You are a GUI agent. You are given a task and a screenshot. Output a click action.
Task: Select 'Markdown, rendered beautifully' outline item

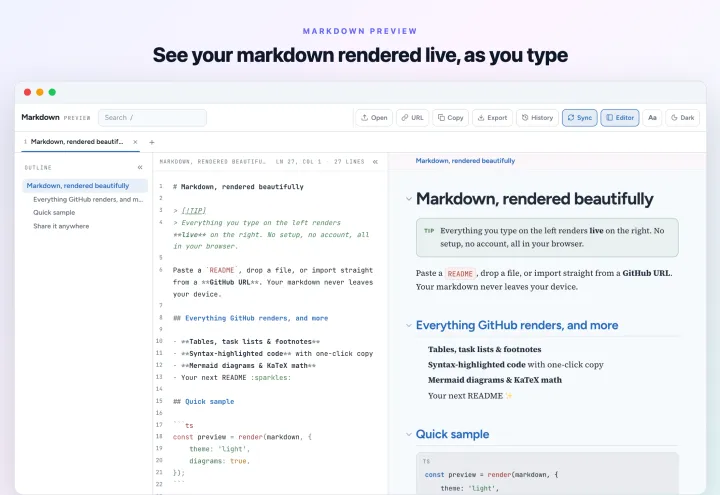[85, 186]
